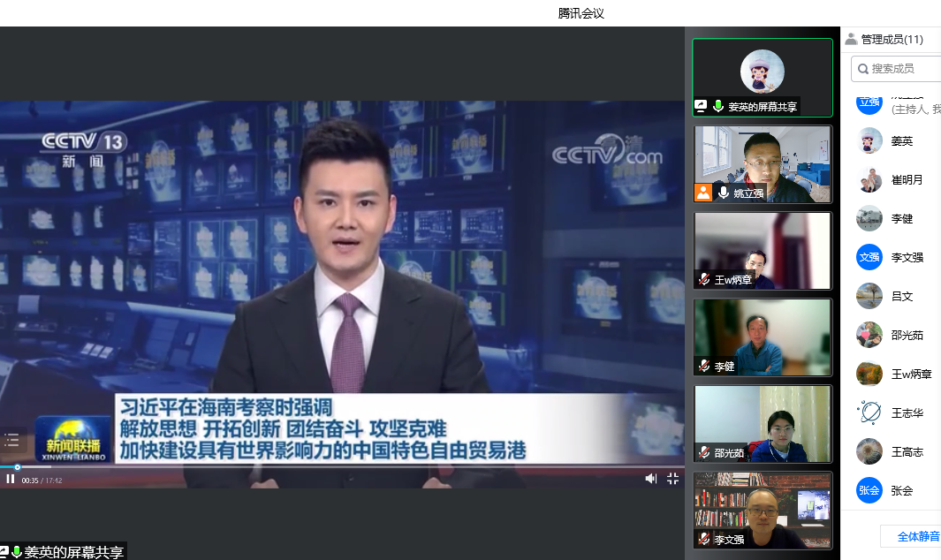Select 张会 in the member list

(x=901, y=490)
